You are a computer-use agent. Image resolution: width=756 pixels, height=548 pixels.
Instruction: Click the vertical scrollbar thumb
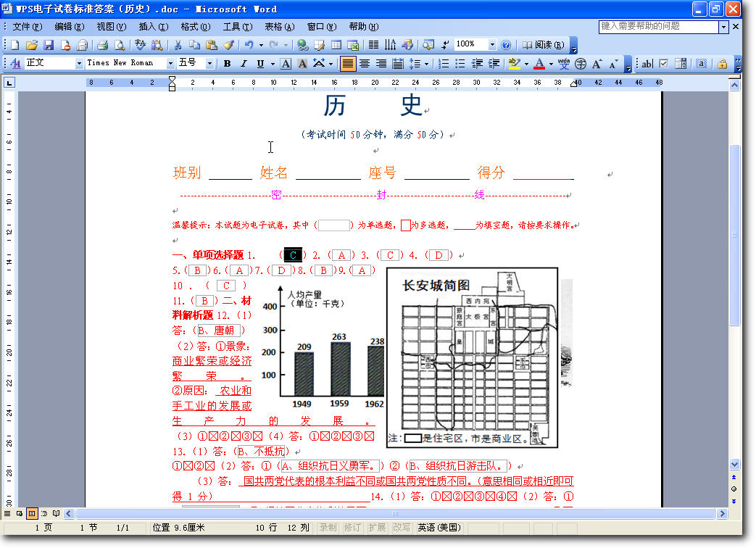click(x=734, y=235)
